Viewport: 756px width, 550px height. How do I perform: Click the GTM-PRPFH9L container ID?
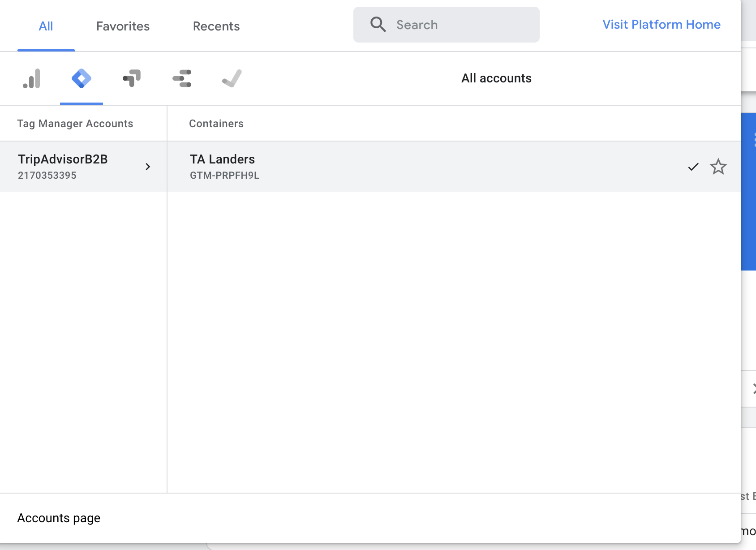pos(224,176)
